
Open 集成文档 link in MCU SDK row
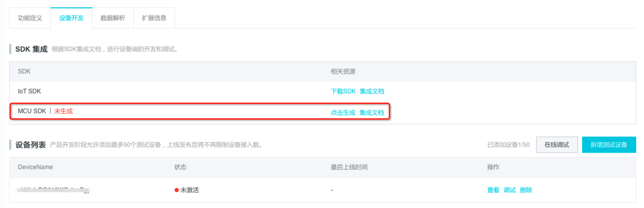pyautogui.click(x=372, y=113)
